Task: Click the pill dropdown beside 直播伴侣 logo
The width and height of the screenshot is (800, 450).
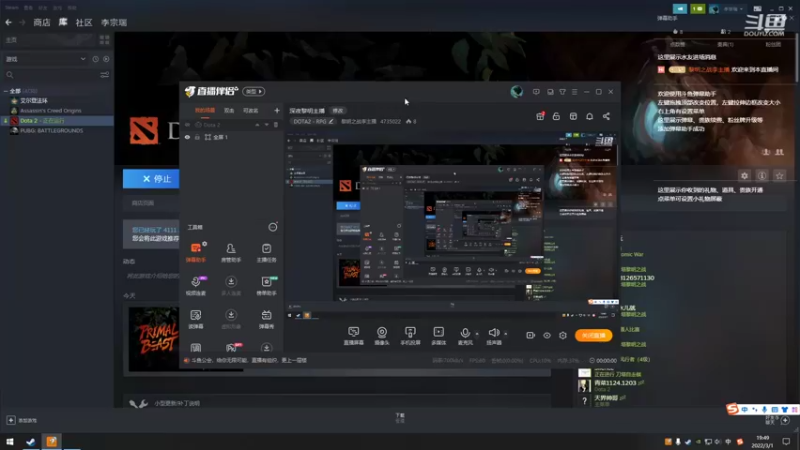Action: coord(254,91)
